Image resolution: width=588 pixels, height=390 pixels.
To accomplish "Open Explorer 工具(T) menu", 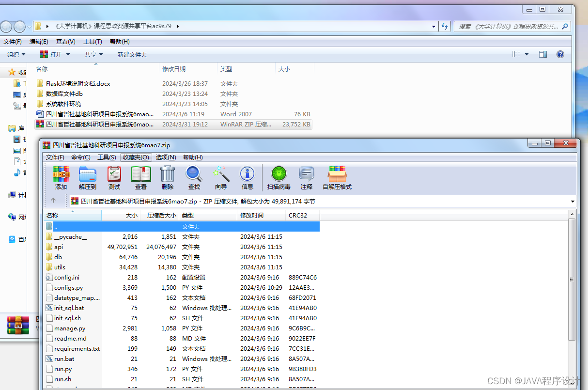I will click(93, 42).
